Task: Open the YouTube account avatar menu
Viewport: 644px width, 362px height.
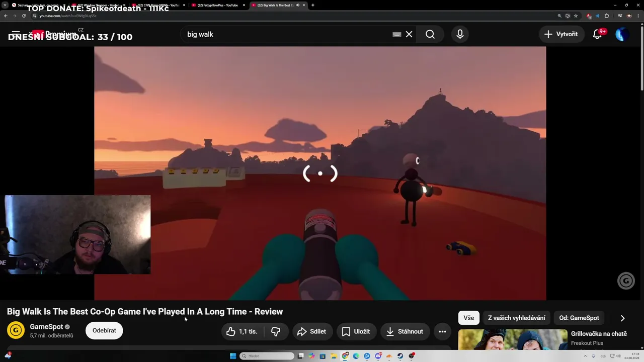Action: [622, 34]
